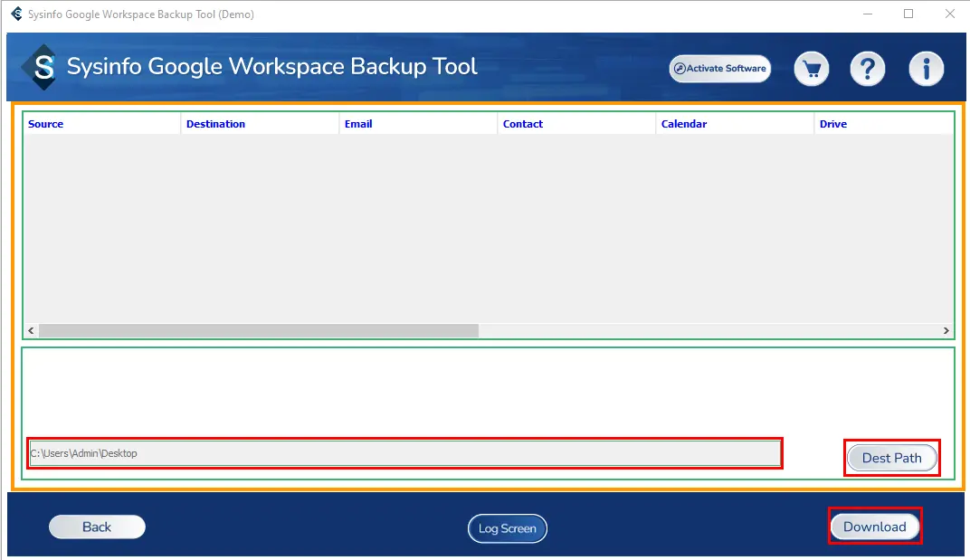970x560 pixels.
Task: Click the Contact column header
Action: (576, 124)
